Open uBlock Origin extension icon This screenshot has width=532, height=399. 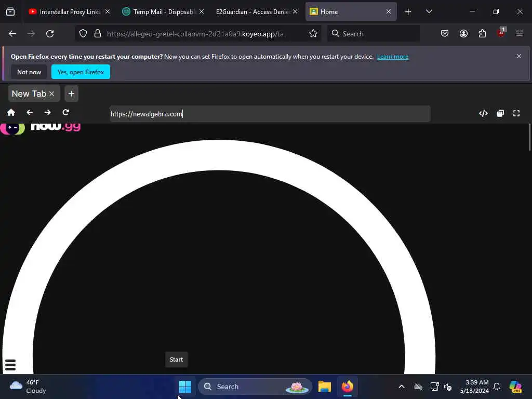(501, 33)
